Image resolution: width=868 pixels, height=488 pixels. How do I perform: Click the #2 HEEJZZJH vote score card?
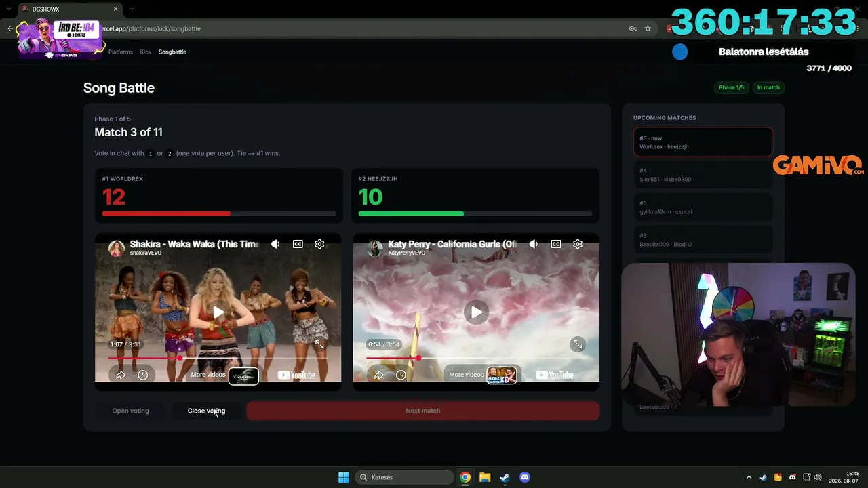pyautogui.click(x=475, y=195)
